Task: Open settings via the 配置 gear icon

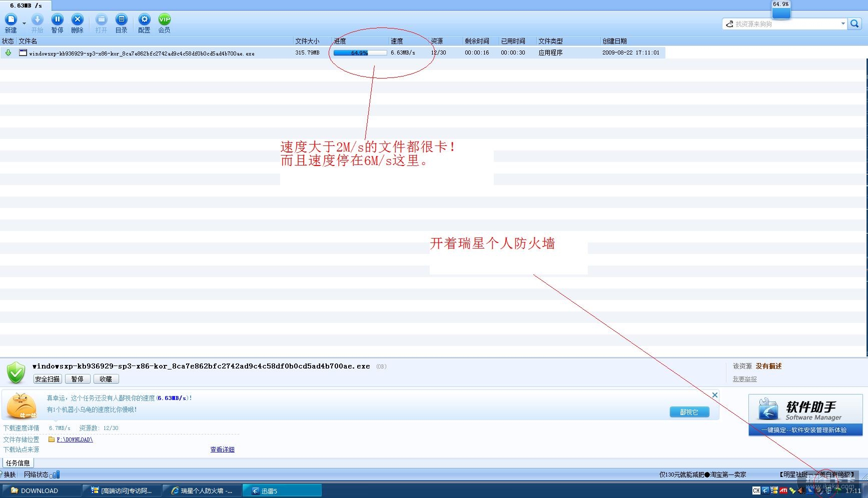Action: (145, 20)
